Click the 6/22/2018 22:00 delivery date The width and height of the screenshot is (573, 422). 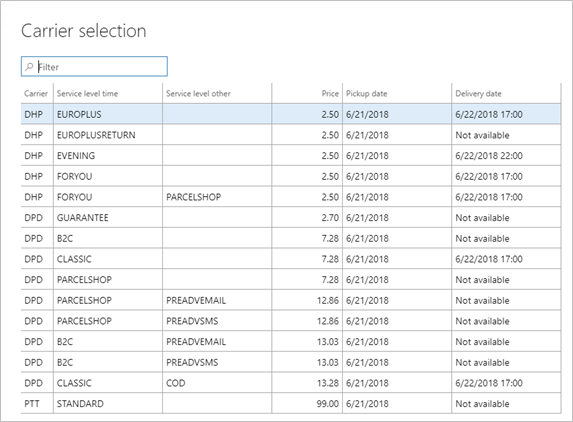pos(489,156)
